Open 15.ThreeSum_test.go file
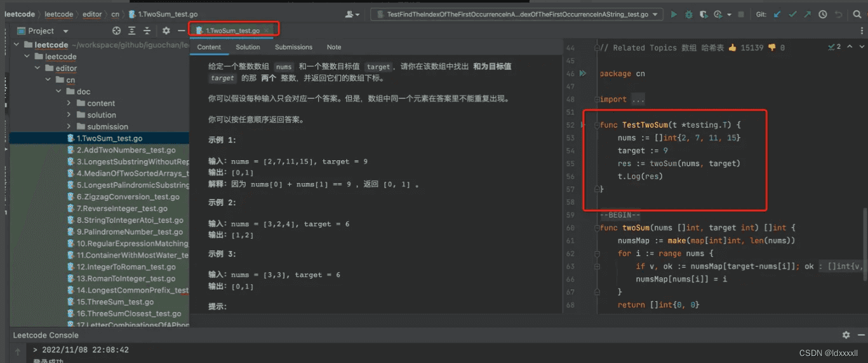Viewport: 868px width, 363px height. pyautogui.click(x=115, y=302)
